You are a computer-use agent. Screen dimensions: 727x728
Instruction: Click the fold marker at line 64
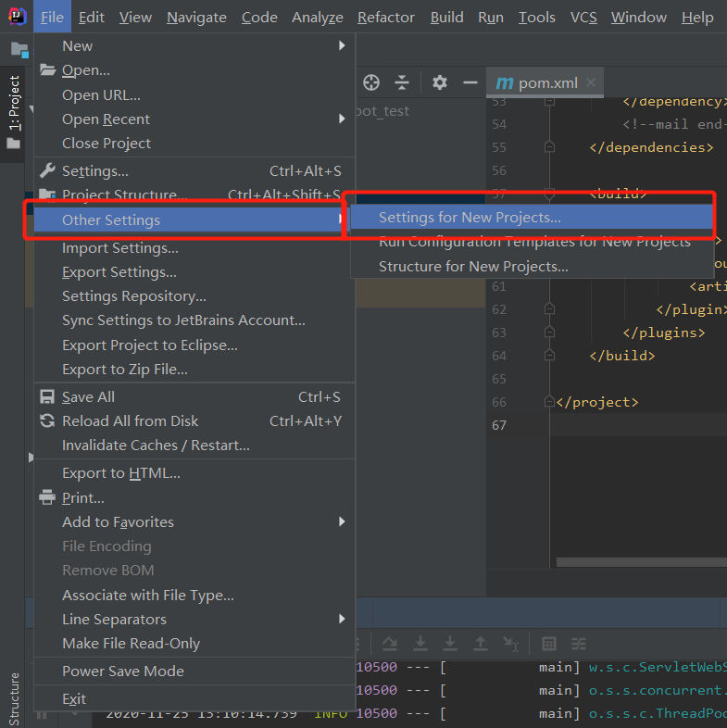(549, 356)
